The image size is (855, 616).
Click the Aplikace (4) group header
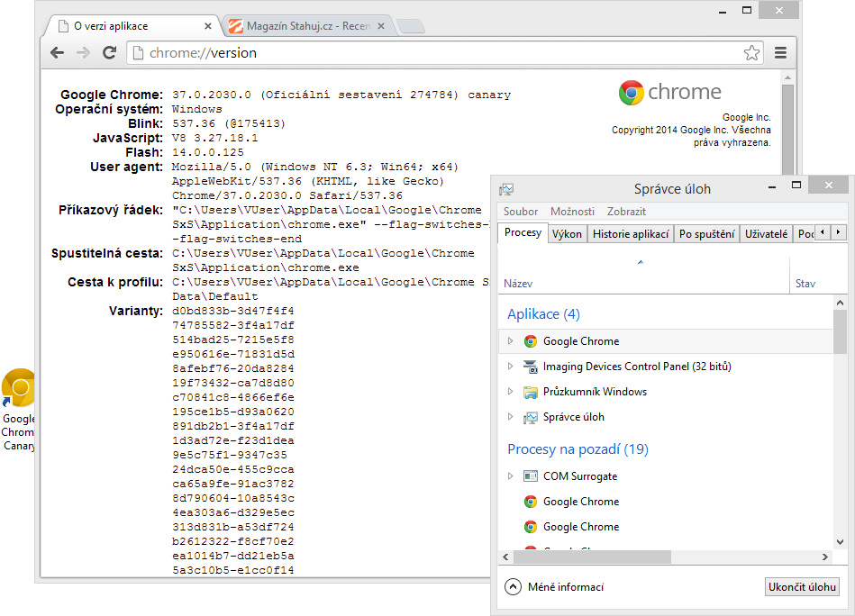coord(543,314)
